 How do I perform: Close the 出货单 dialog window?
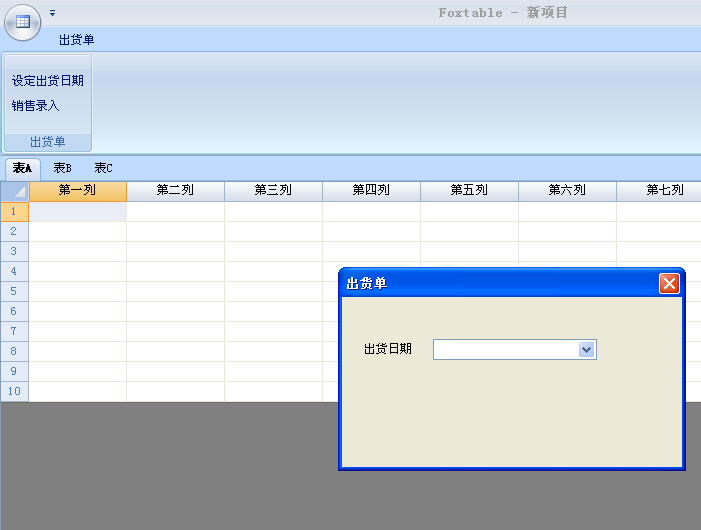click(x=669, y=283)
